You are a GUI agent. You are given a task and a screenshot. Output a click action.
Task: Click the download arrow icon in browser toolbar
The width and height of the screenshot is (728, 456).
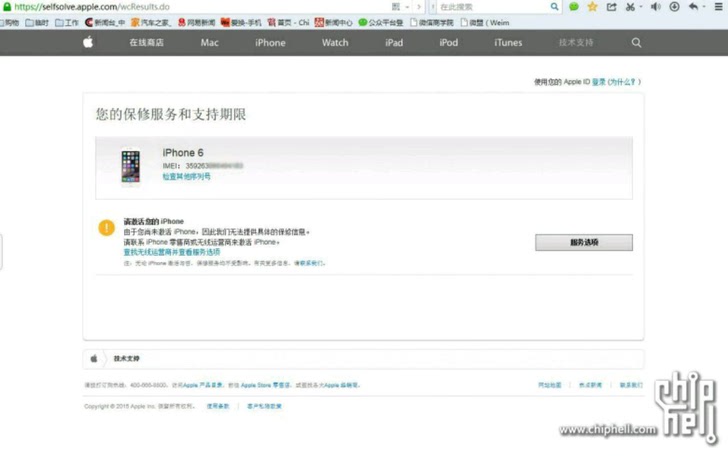tap(674, 7)
